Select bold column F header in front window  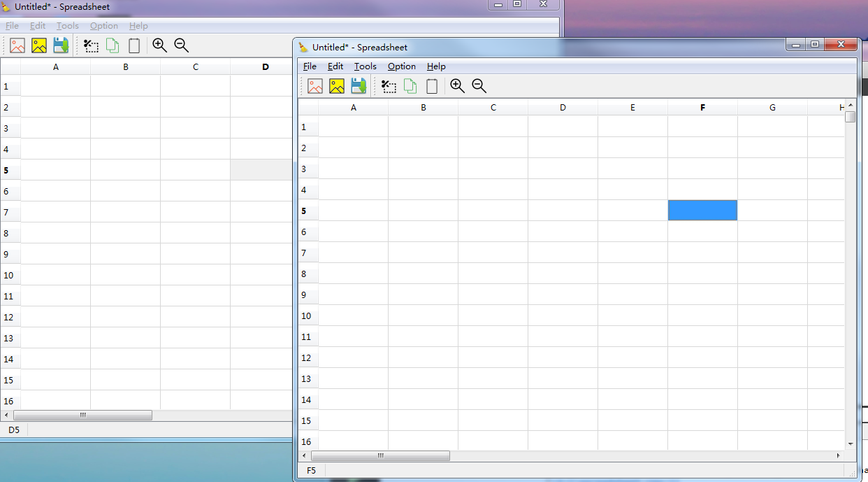click(x=703, y=107)
